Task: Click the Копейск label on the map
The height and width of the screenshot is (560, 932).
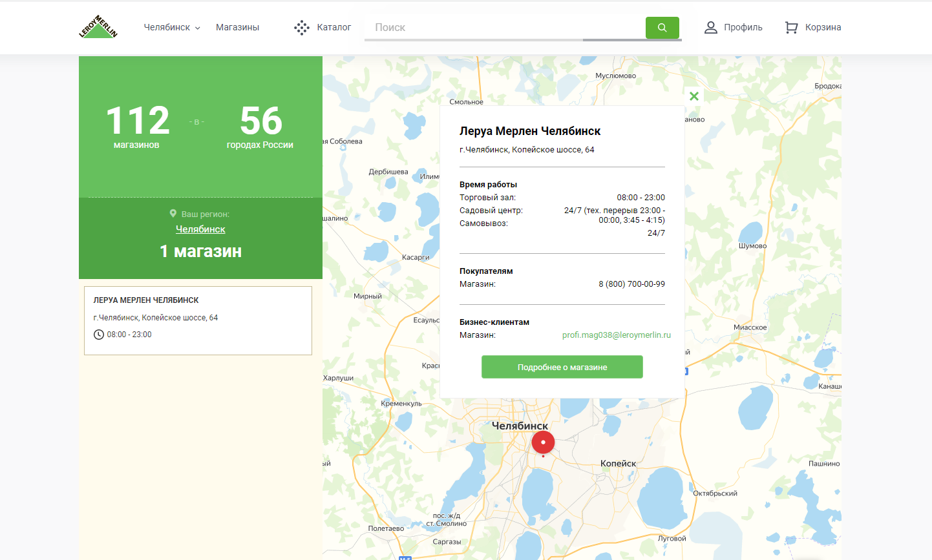Action: (619, 464)
